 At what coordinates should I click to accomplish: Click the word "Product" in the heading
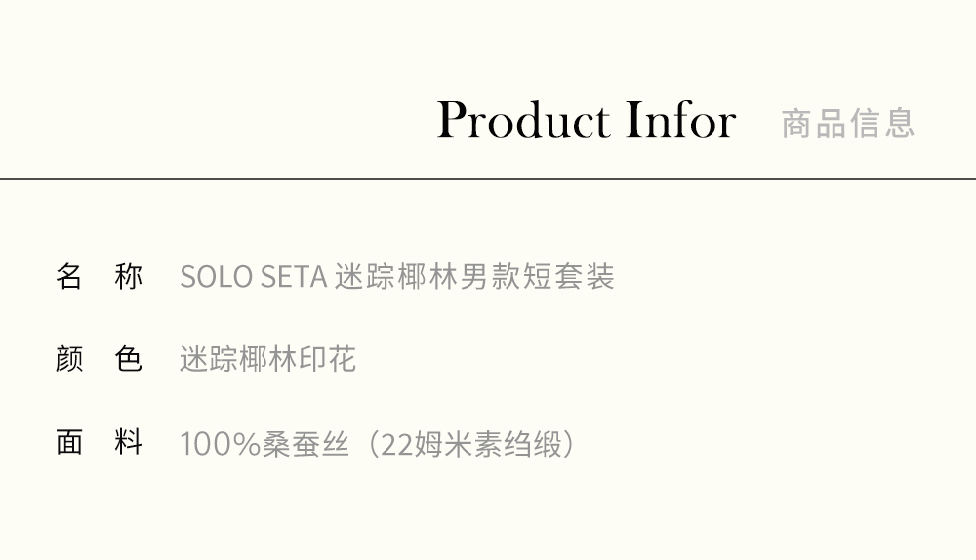coord(523,121)
